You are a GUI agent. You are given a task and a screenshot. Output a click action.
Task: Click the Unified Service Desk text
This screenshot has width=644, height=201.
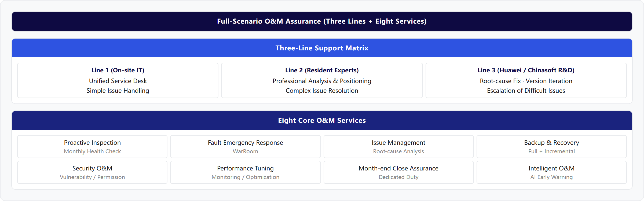[118, 81]
